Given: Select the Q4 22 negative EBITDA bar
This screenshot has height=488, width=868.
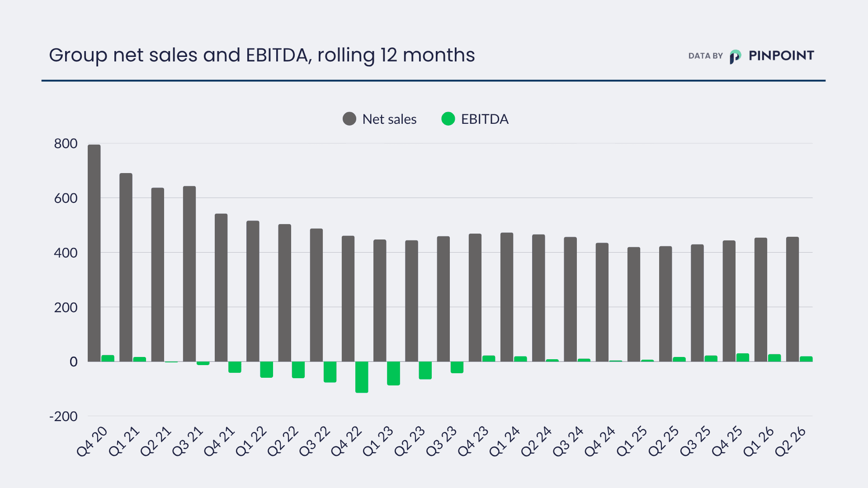Looking at the screenshot, I should click(362, 377).
